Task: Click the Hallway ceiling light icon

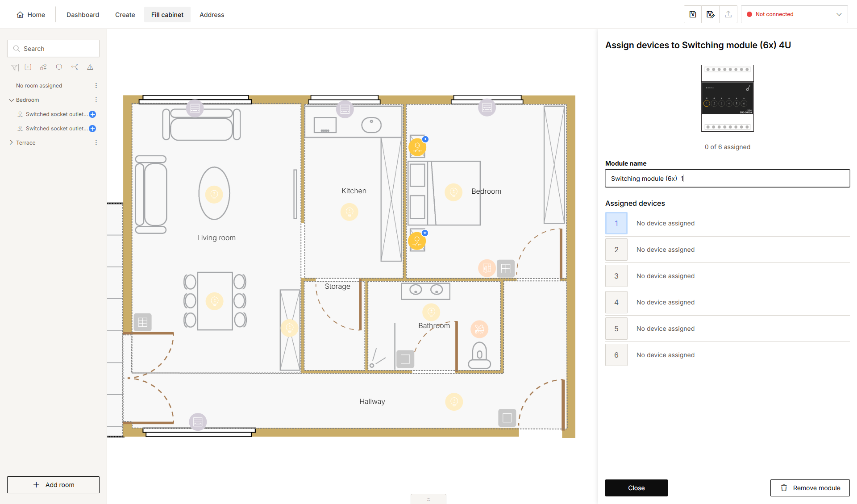Action: coord(454,402)
